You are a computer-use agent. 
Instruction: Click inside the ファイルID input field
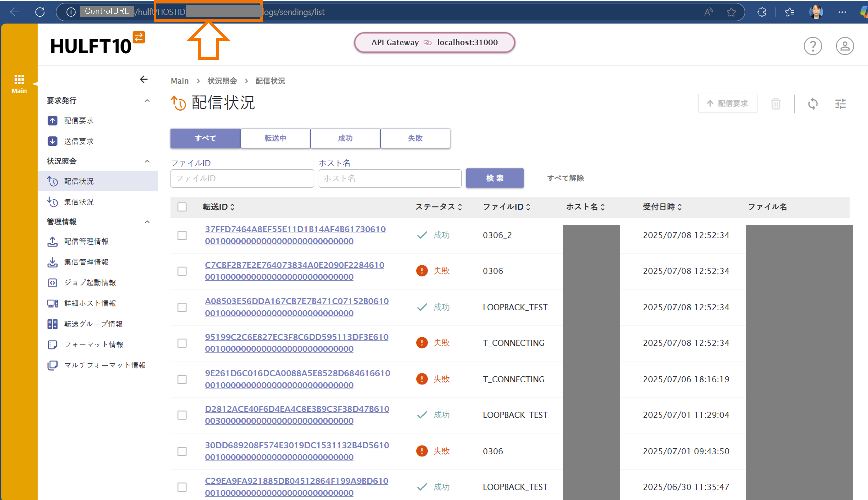[x=242, y=178]
